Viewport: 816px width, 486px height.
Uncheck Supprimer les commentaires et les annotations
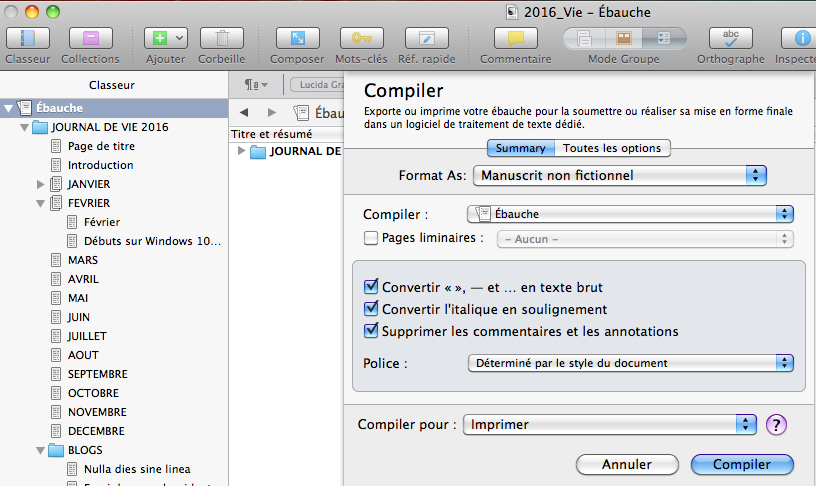tap(372, 331)
